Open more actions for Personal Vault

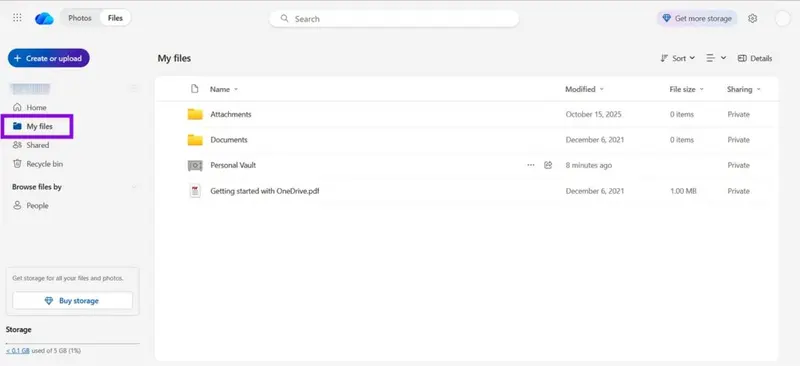tap(531, 165)
